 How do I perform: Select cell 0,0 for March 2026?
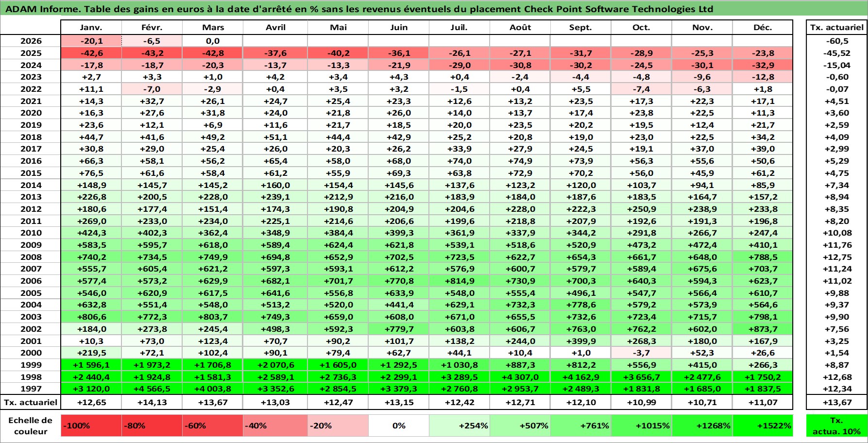tap(213, 41)
